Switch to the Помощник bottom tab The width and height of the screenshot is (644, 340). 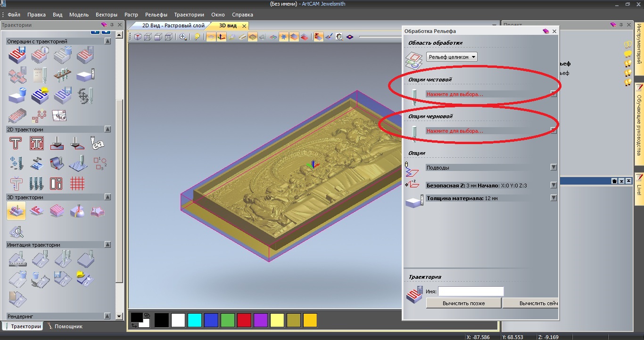click(65, 326)
